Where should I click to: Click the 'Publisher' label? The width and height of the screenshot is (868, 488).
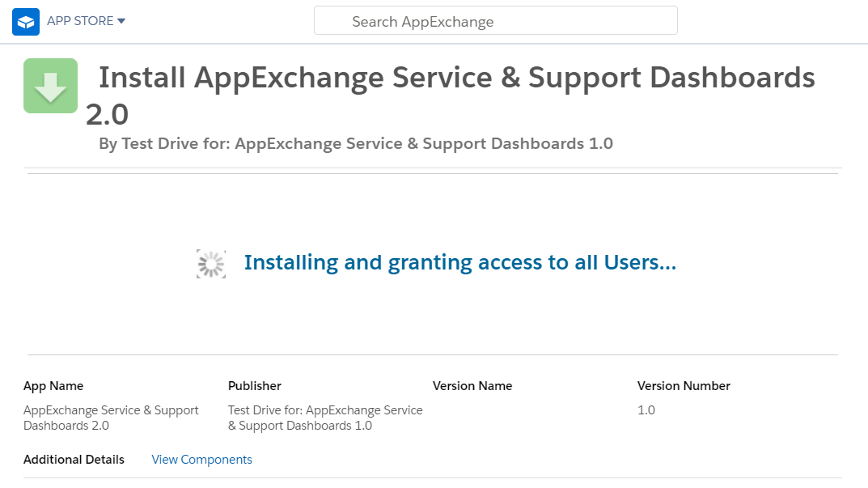tap(255, 386)
